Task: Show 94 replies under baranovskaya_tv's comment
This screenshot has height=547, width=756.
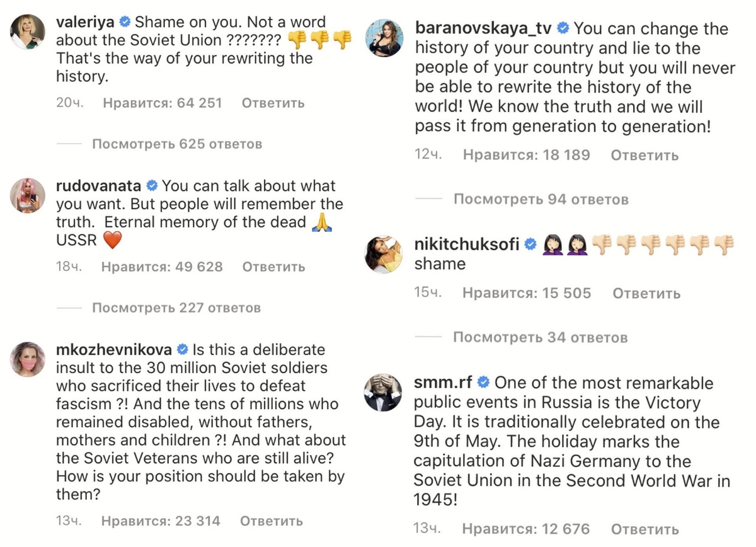Action: [541, 200]
